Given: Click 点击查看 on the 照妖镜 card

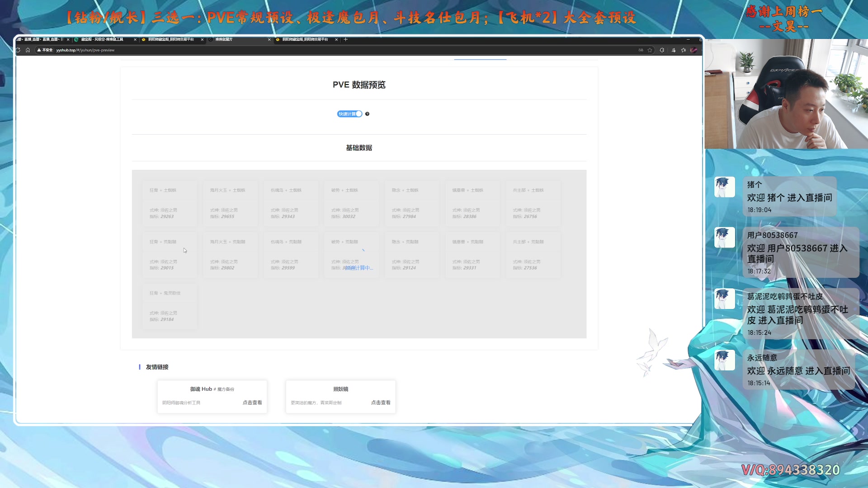Looking at the screenshot, I should pyautogui.click(x=381, y=403).
